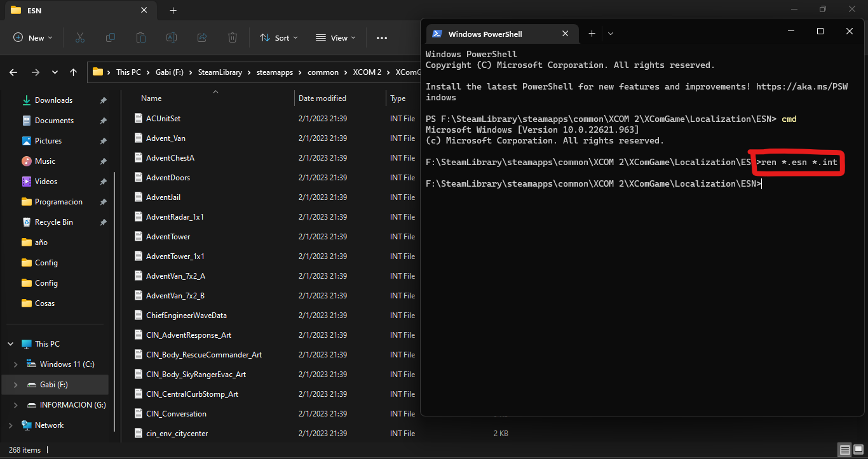The image size is (868, 459).
Task: Open a new Explorer tab with plus button
Action: (x=173, y=10)
